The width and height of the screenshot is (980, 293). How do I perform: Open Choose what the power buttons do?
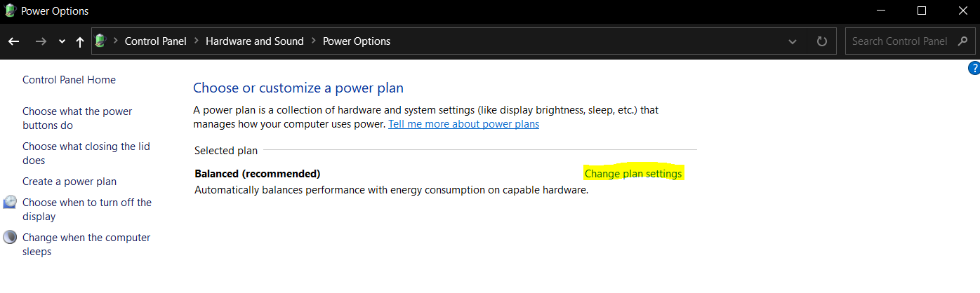tap(77, 118)
